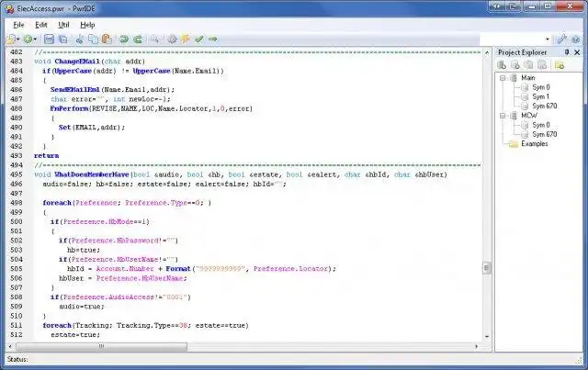Image resolution: width=588 pixels, height=370 pixels.
Task: Click line number 497 in the gutter
Action: click(17, 194)
